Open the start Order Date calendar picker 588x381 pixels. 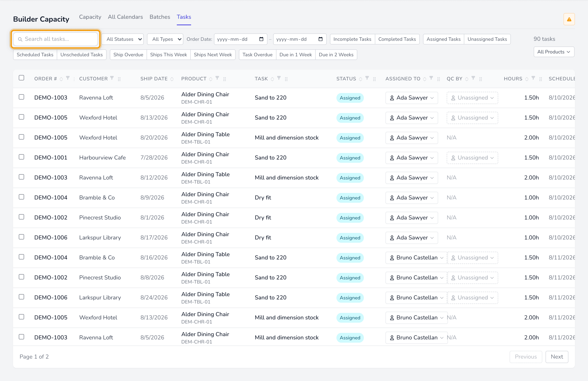click(x=261, y=39)
